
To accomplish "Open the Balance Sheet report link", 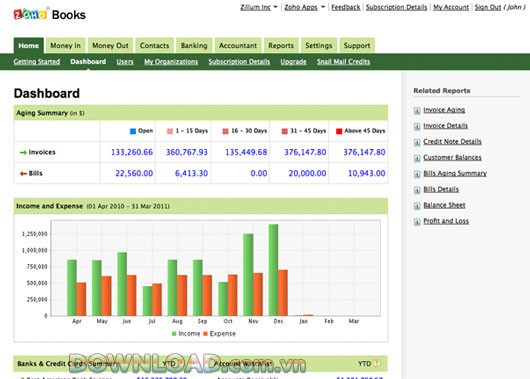I will [x=444, y=205].
